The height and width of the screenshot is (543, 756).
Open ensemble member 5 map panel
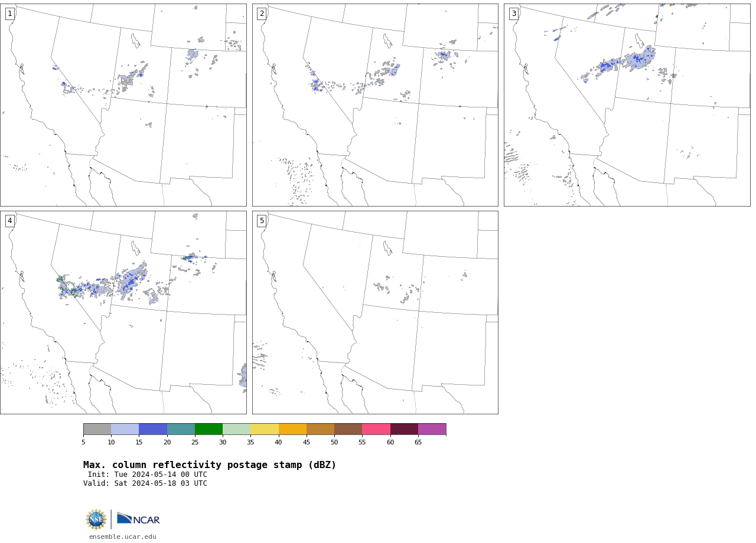[375, 312]
